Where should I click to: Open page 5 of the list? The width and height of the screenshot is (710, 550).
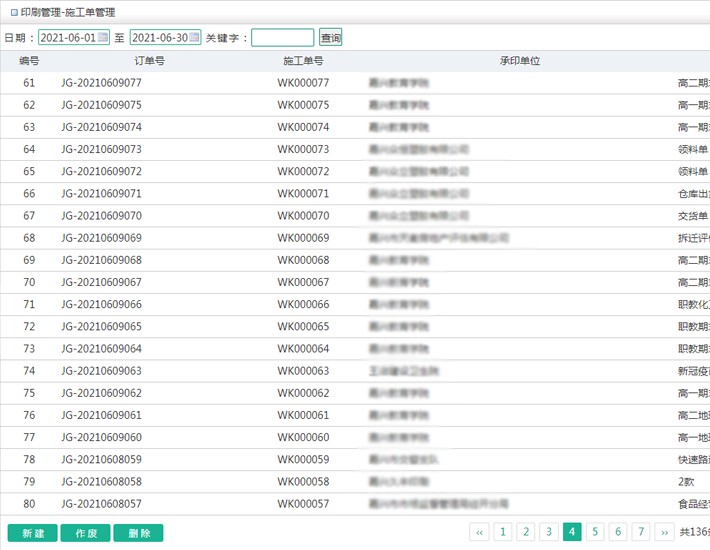coord(595,533)
